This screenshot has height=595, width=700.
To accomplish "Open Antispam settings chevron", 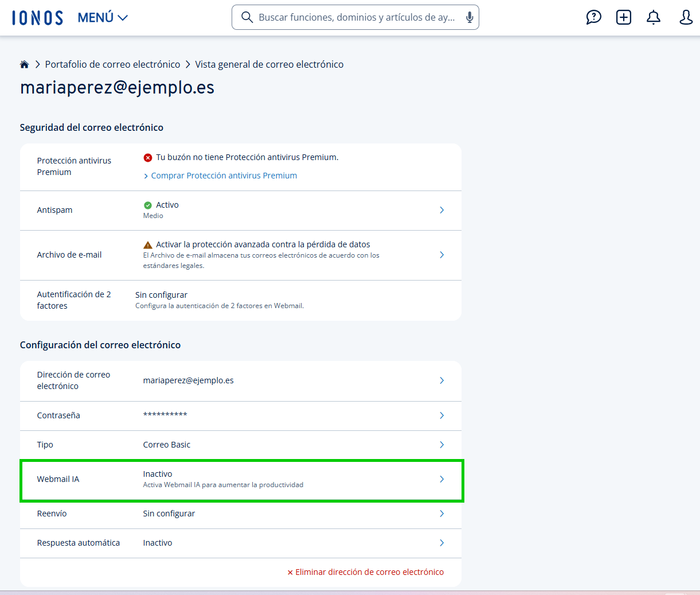I will (x=441, y=210).
